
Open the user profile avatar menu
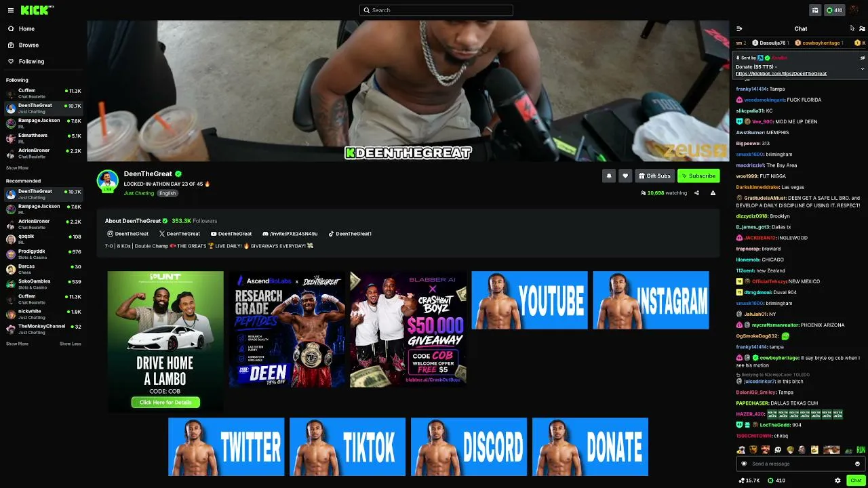point(854,10)
